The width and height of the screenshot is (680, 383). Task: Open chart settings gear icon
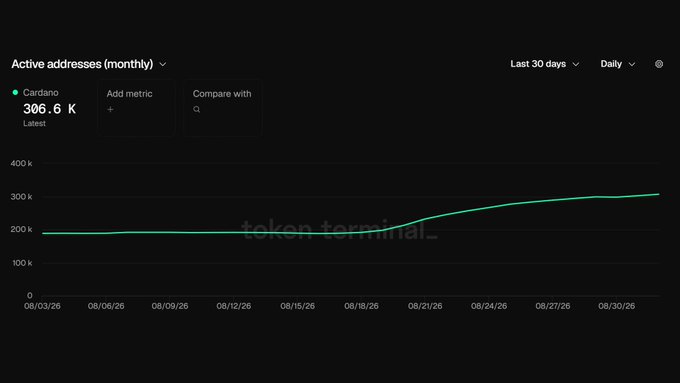[659, 64]
